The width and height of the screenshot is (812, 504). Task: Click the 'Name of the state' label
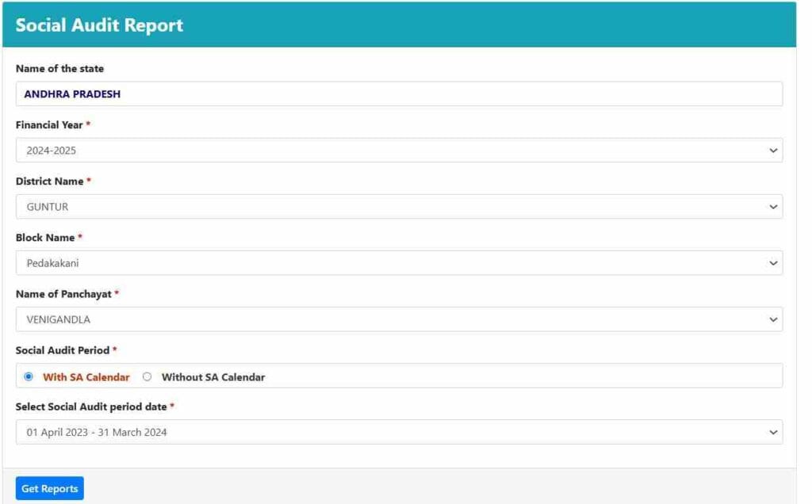point(59,68)
